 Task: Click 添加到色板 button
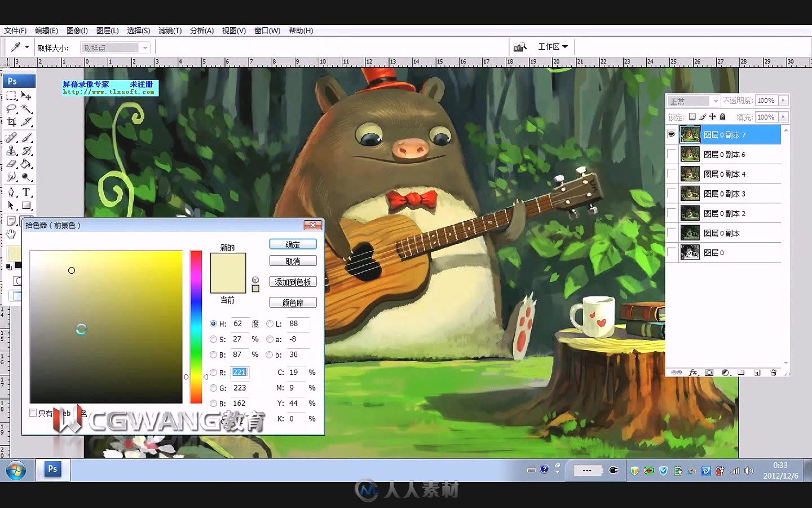293,282
